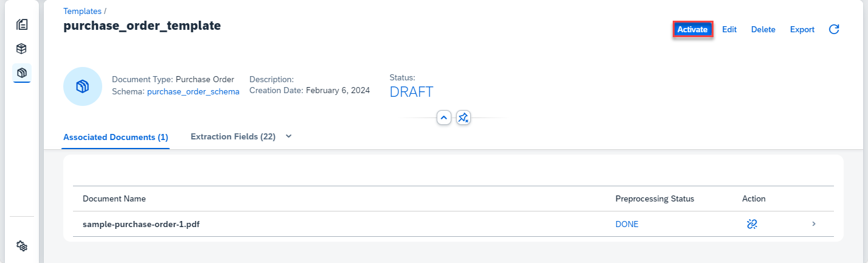Delete the purchase_order_template
This screenshot has width=868, height=263.
tap(763, 29)
